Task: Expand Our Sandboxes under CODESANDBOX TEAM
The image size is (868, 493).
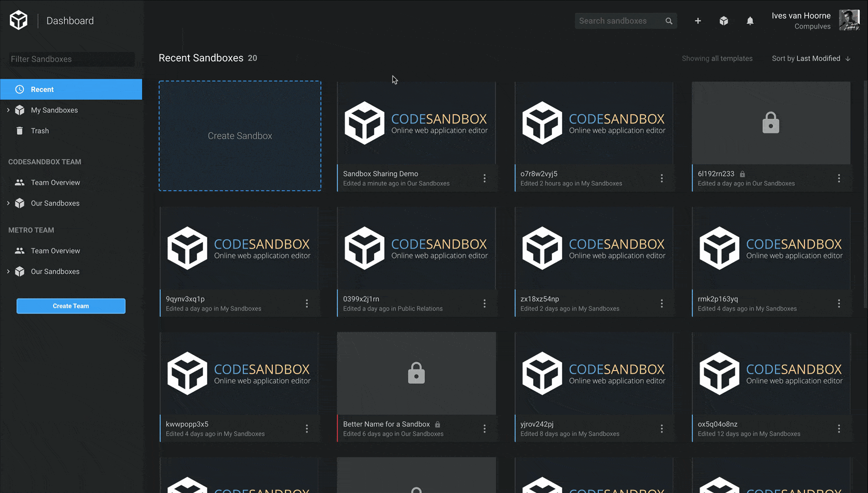Action: [8, 203]
